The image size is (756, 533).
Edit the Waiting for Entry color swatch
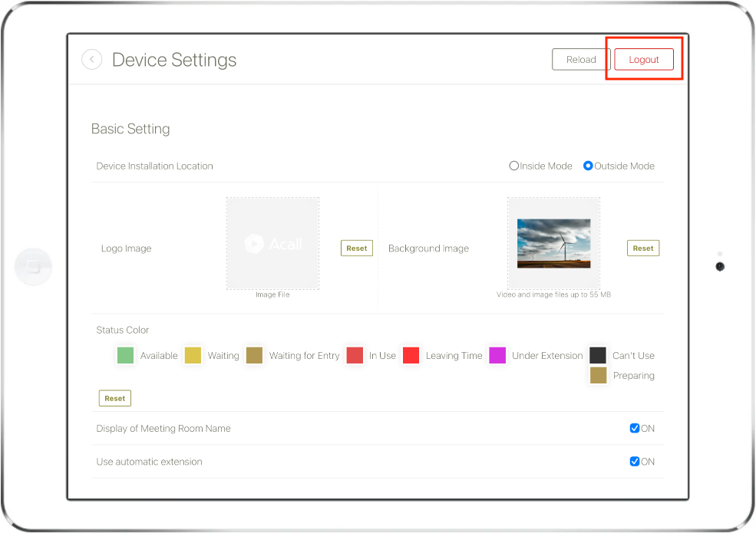[x=254, y=355]
